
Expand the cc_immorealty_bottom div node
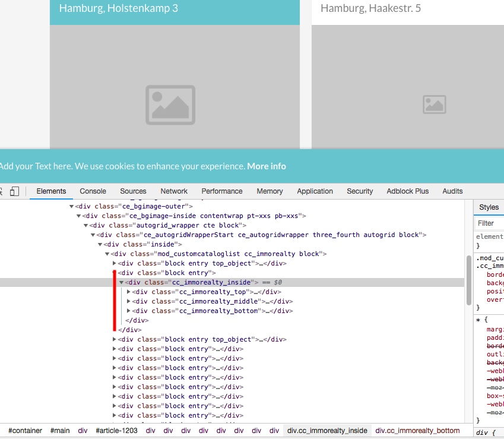pos(129,311)
